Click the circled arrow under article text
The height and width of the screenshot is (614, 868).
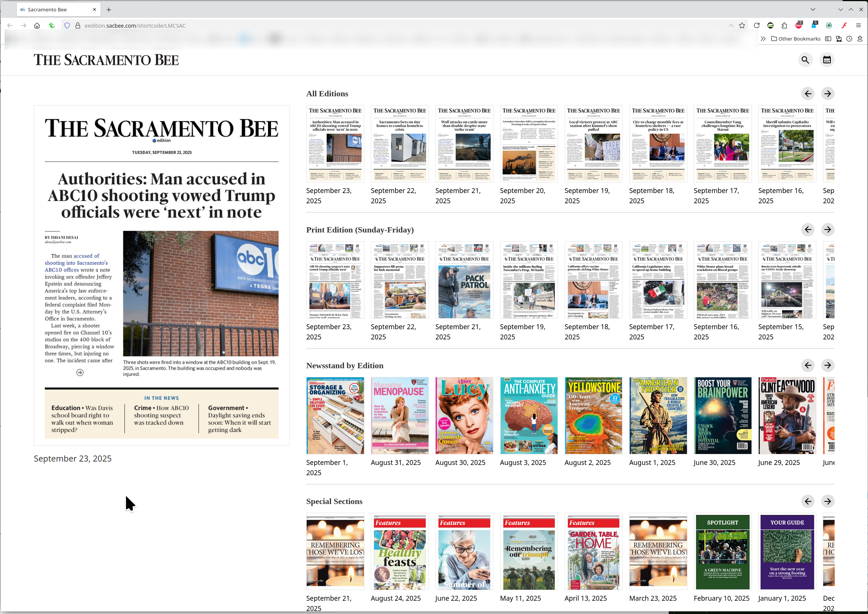pyautogui.click(x=80, y=373)
